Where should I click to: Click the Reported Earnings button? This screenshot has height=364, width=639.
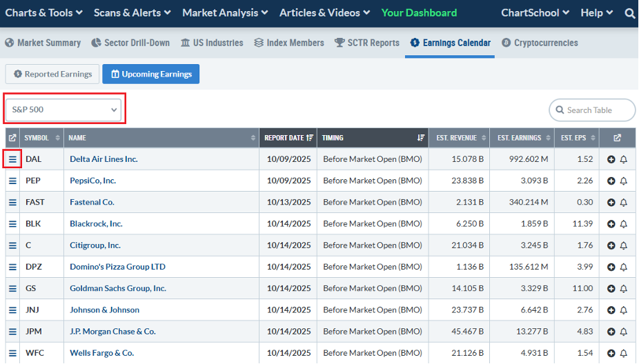pyautogui.click(x=52, y=74)
